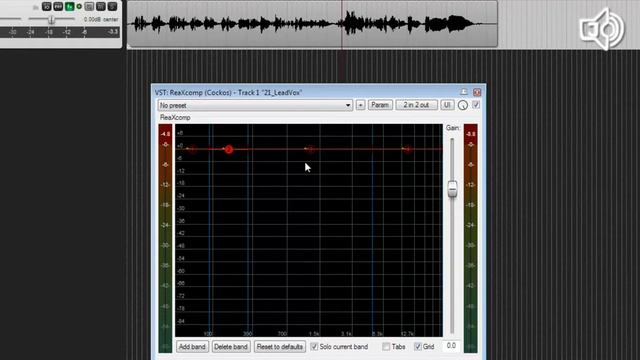This screenshot has height=360, width=640.
Task: Click the Gain slider handle
Action: pos(452,189)
